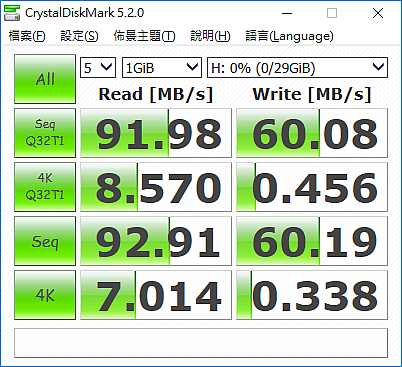Open the 檔案(F) file menu

tap(27, 36)
